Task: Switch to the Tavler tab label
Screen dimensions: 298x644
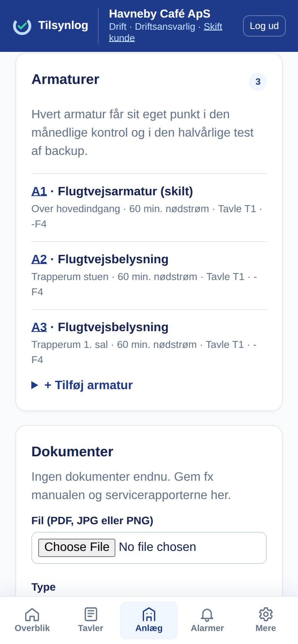Action: point(91,628)
